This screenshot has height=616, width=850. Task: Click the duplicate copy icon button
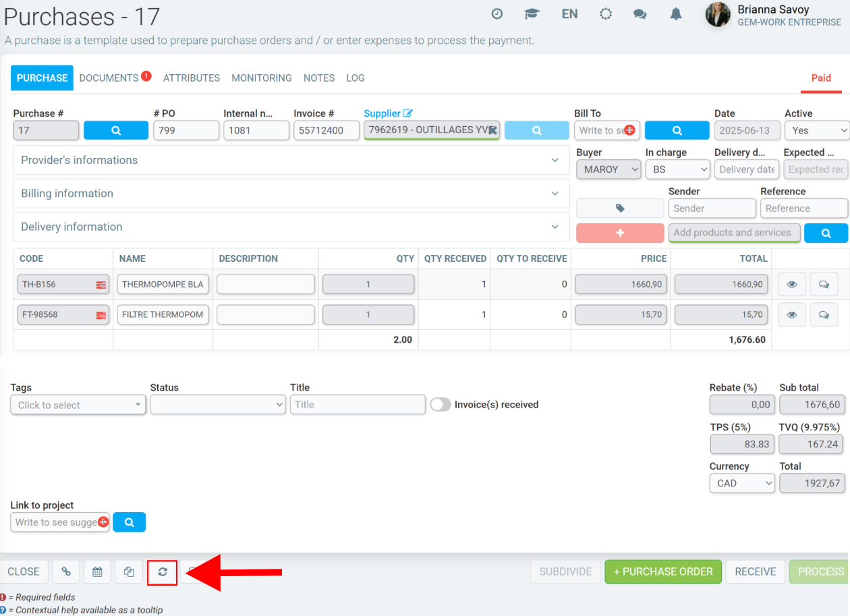pos(129,571)
